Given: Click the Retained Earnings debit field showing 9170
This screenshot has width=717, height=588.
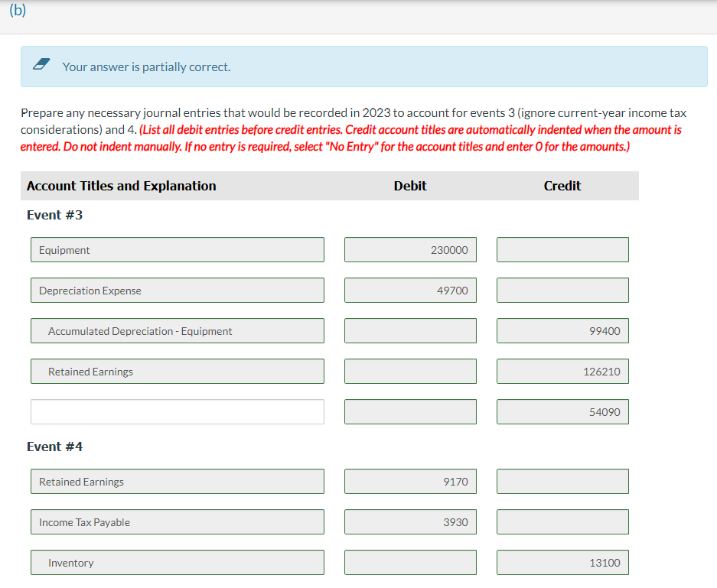Looking at the screenshot, I should click(x=410, y=481).
